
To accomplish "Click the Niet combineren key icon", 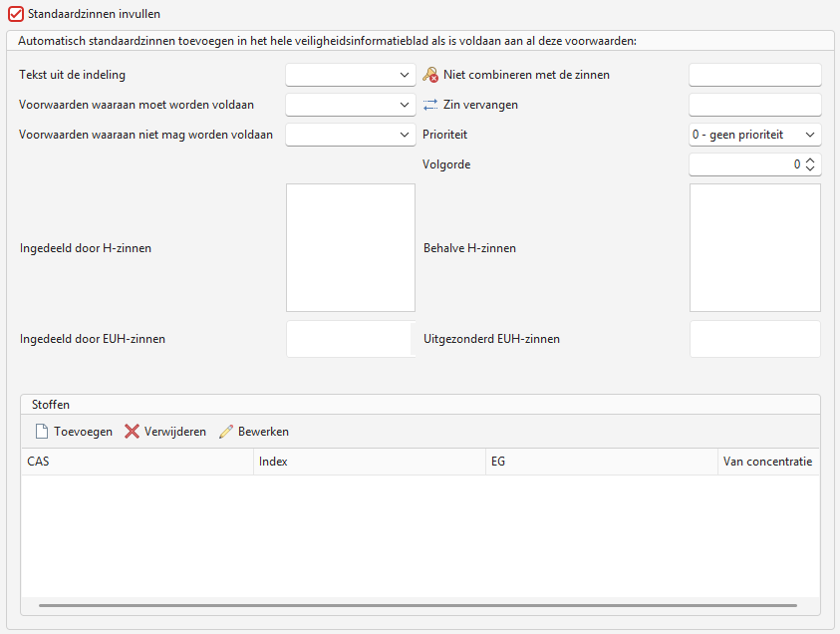I will coord(430,75).
